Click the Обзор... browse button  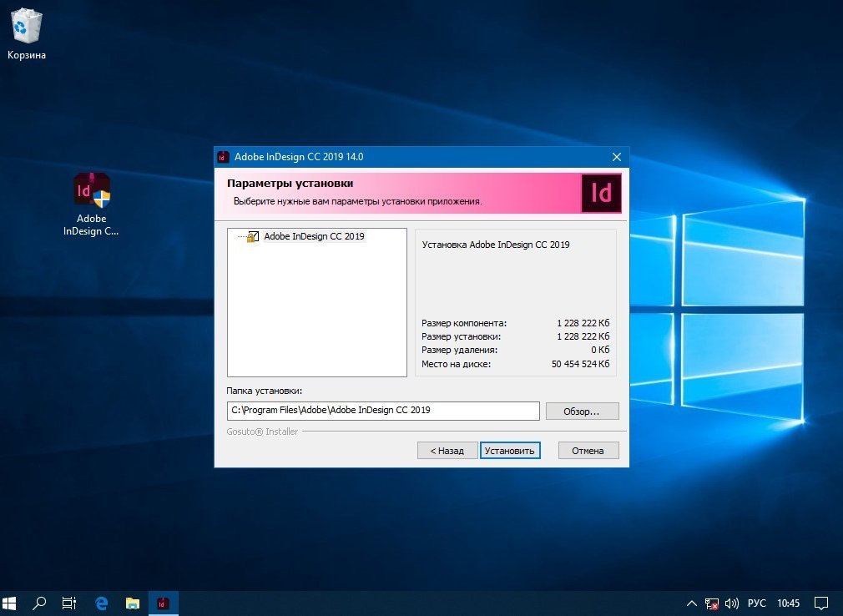[582, 412]
